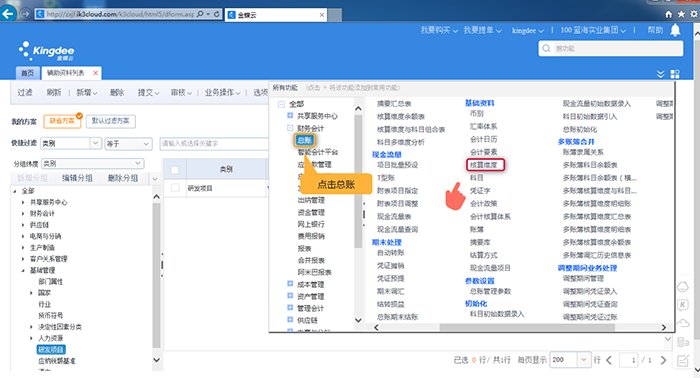Expand 成本管理 in the all-functions tree
The height and width of the screenshot is (378, 700).
(x=290, y=284)
